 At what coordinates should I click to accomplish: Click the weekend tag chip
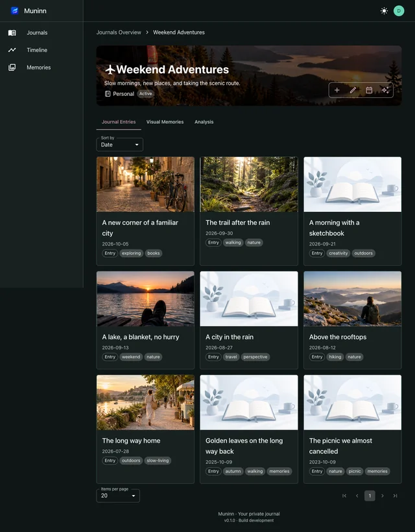tap(131, 357)
